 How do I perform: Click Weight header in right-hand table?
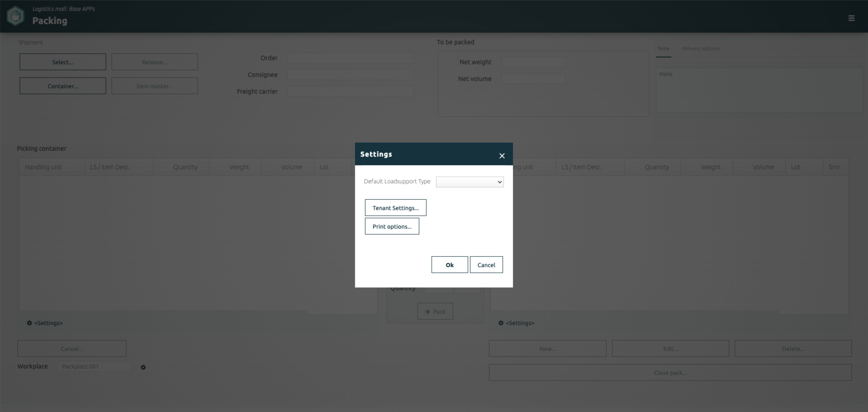click(x=707, y=167)
